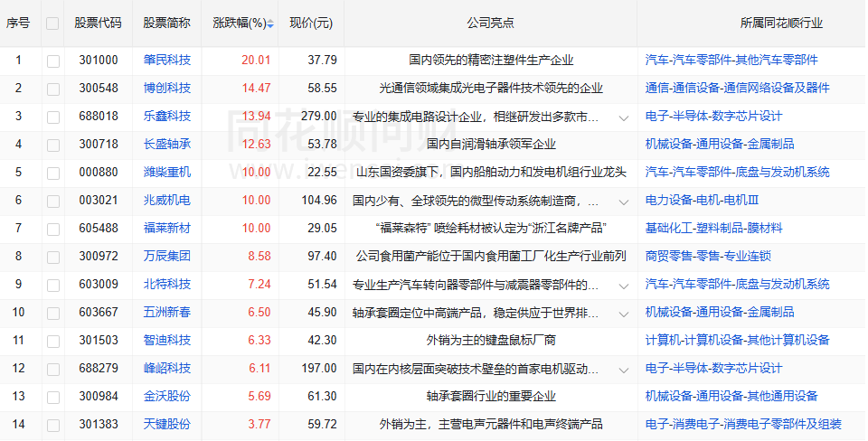Open 乐鑫科技's 电子-半导体-数字芯片设计 industry link
The image size is (868, 441).
tap(713, 117)
